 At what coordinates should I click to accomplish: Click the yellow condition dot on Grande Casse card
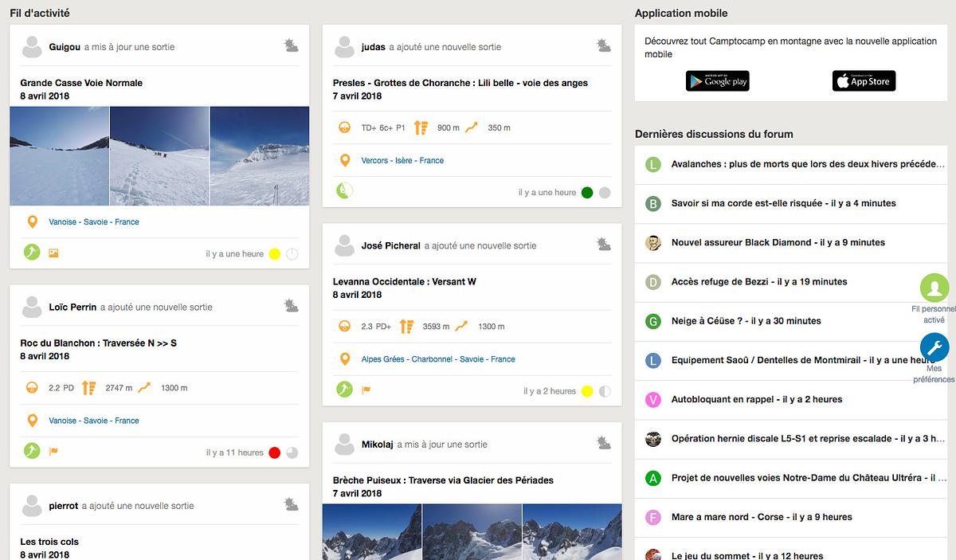pos(274,254)
